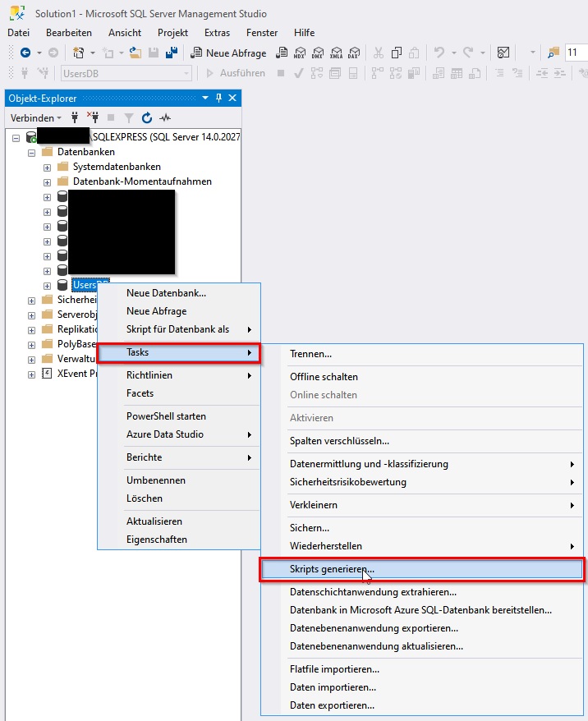Select Neue Abfrage in context menu
The width and height of the screenshot is (588, 721).
(179, 311)
